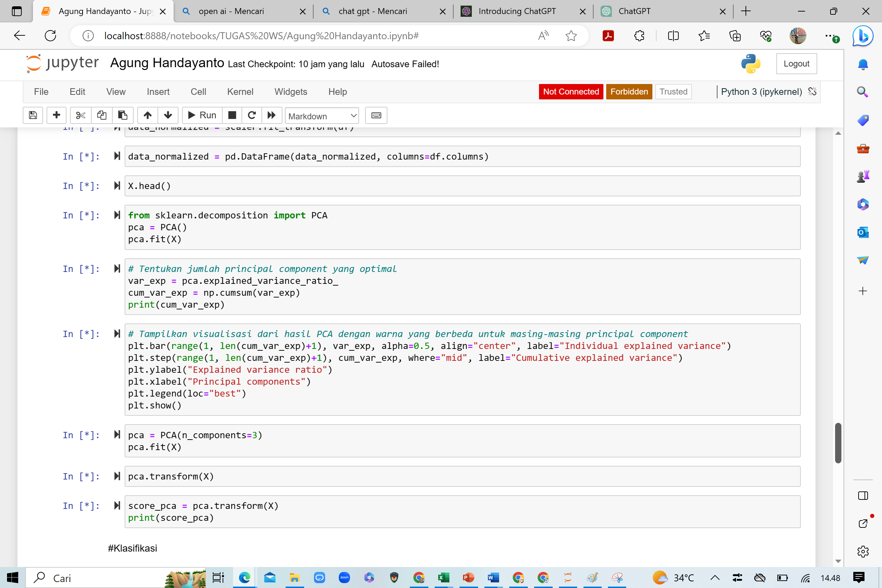Toggle browser split screen icon
Screen dimensions: 882x588
coord(673,36)
